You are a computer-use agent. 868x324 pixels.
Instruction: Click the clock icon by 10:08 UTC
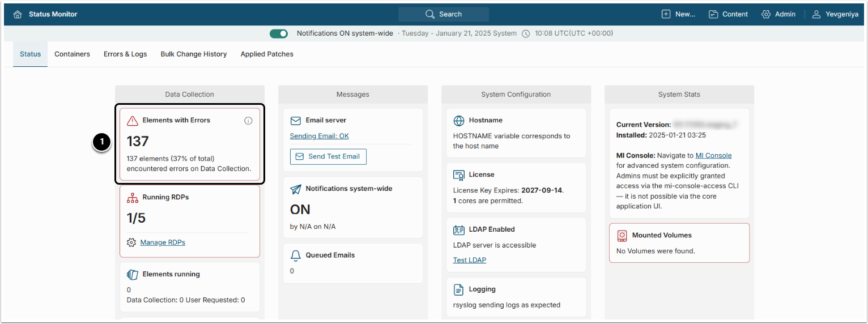526,33
